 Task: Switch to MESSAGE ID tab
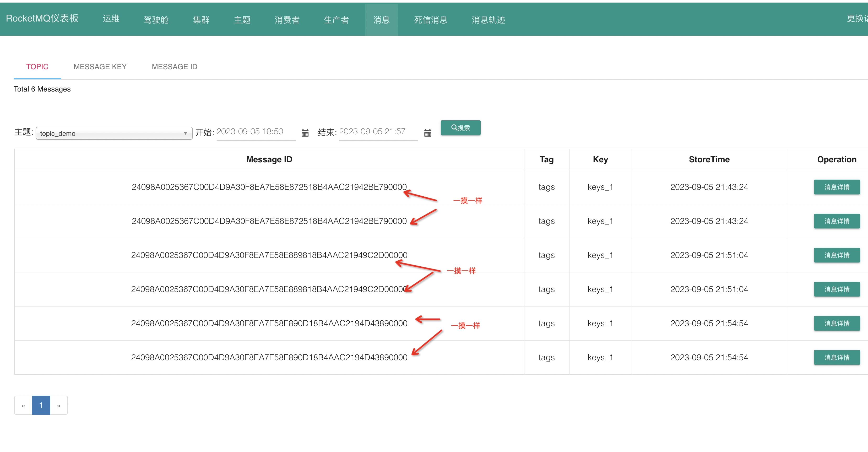point(174,67)
